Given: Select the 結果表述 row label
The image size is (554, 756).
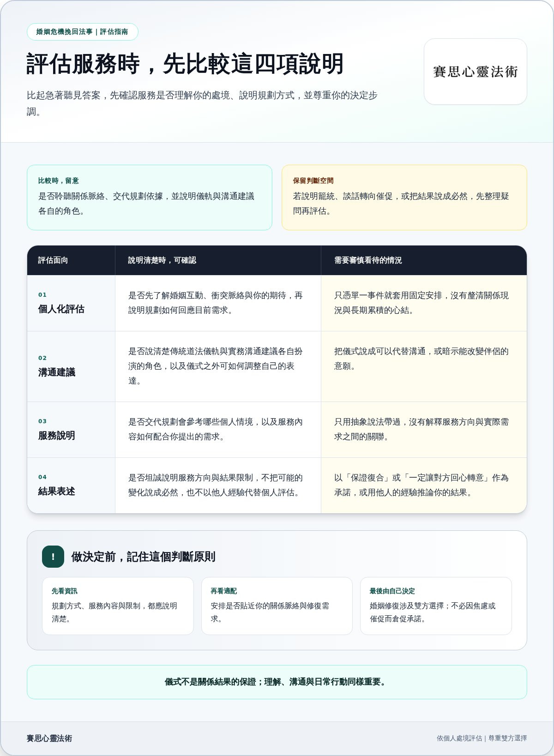Looking at the screenshot, I should pyautogui.click(x=57, y=492).
